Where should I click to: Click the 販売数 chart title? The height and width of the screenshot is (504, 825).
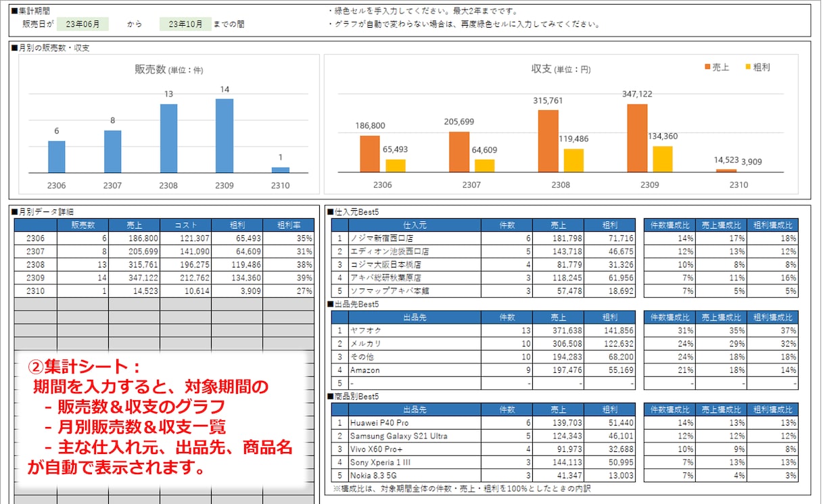(168, 70)
